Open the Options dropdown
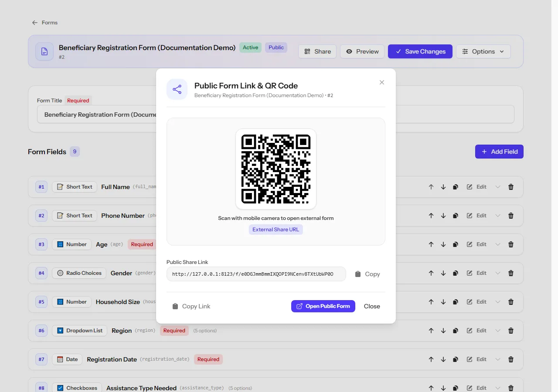Screen dimensions: 558x392 point(483,51)
